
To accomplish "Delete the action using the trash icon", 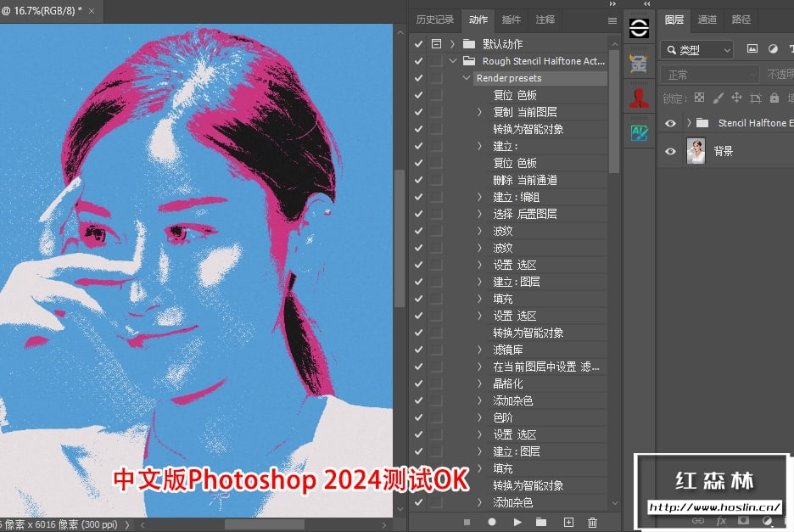I will point(592,522).
